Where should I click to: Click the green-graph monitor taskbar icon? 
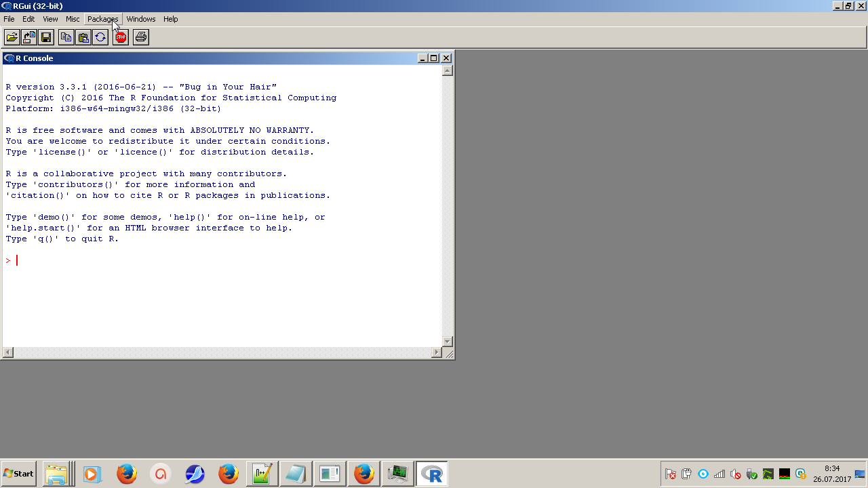pyautogui.click(x=398, y=474)
